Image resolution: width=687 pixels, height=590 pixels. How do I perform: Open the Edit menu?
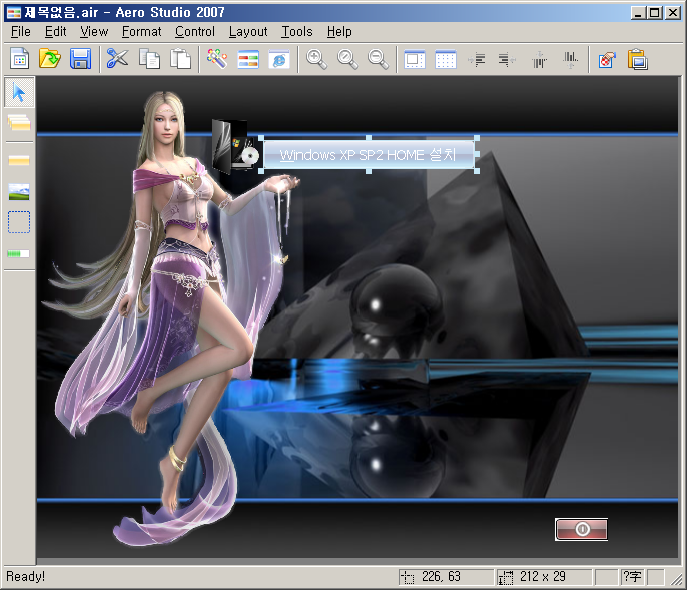56,32
